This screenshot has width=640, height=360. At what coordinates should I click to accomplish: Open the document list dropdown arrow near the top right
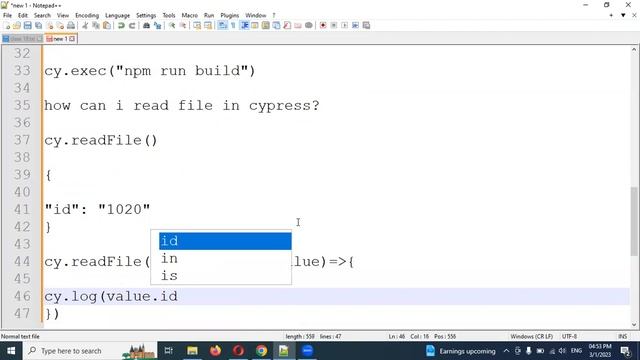coord(623,16)
